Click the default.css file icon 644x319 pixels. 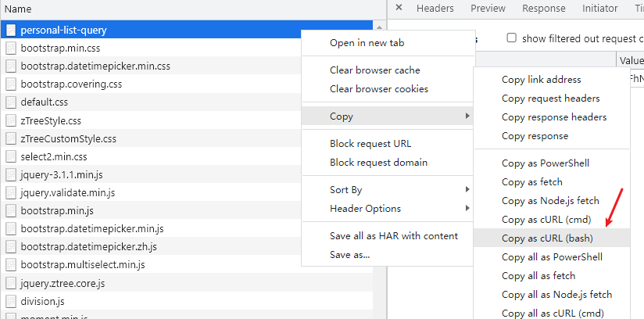[11, 102]
